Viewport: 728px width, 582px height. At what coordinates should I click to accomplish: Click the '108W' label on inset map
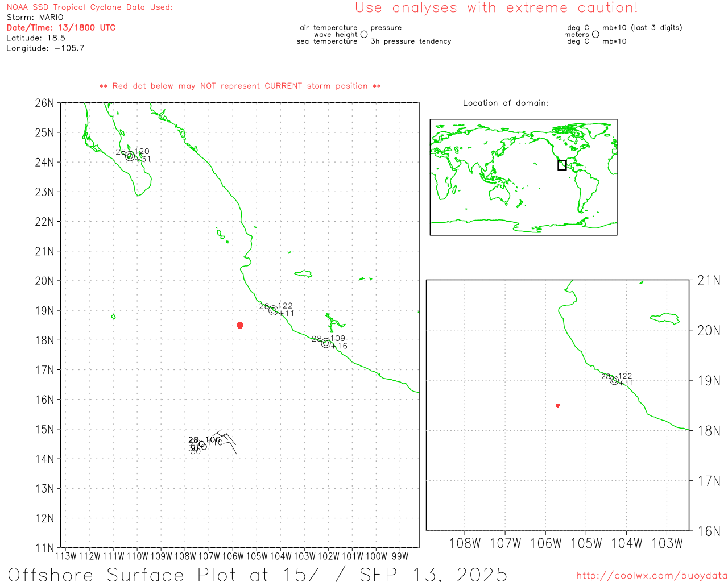465,543
